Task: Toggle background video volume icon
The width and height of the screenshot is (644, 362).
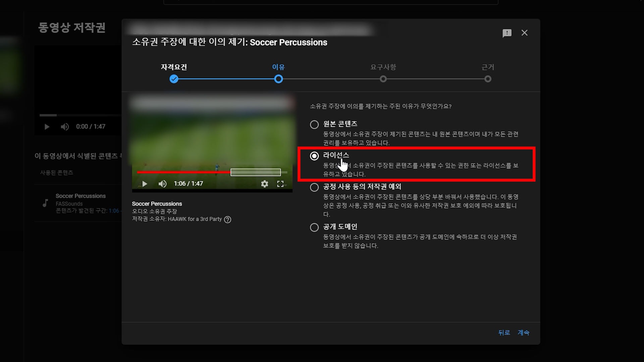Action: [65, 127]
